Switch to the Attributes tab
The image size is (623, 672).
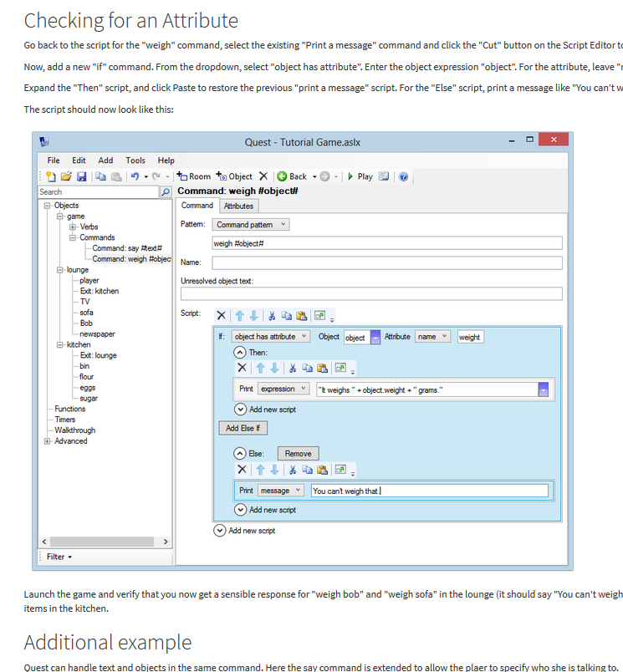238,206
